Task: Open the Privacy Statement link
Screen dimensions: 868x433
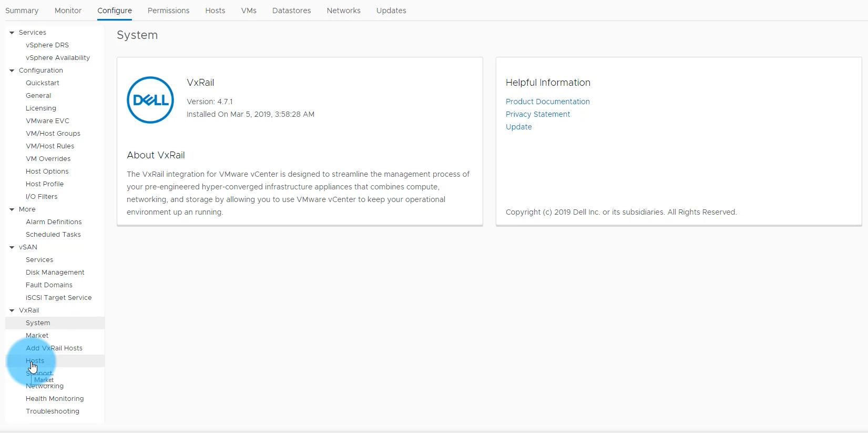Action: [537, 114]
